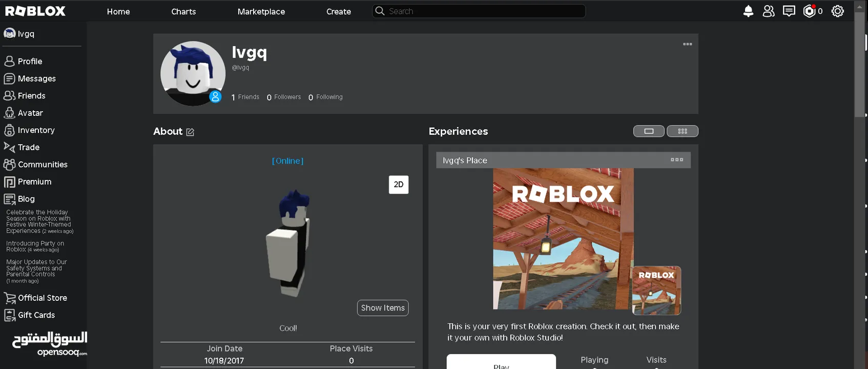This screenshot has height=369, width=868.
Task: Go to Home tab
Action: coord(118,11)
